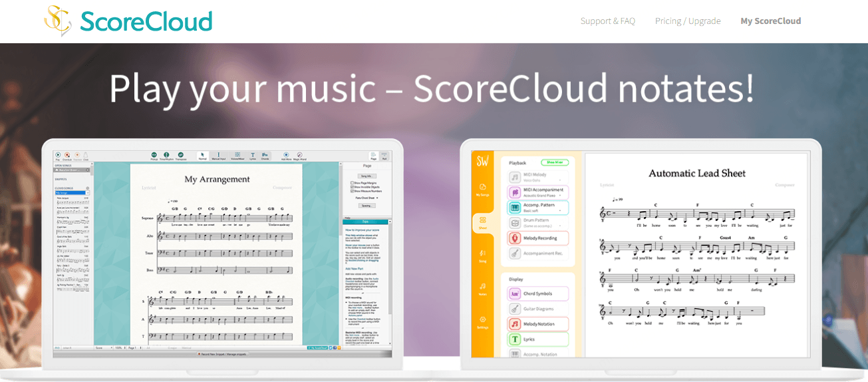Click the Replace recording icon
868x382 pixels.
click(77, 156)
